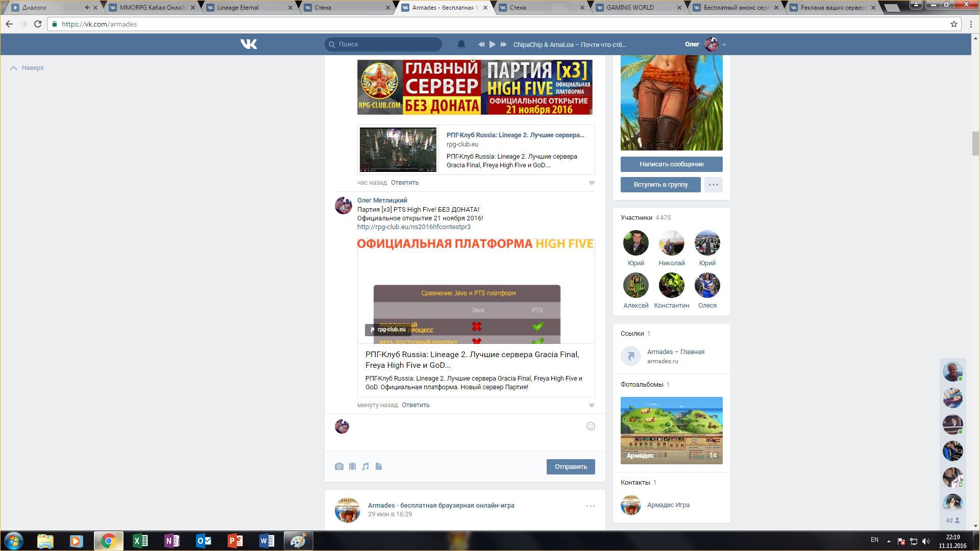Open post options for Armades post
Image resolution: width=980 pixels, height=551 pixels.
coord(591,506)
